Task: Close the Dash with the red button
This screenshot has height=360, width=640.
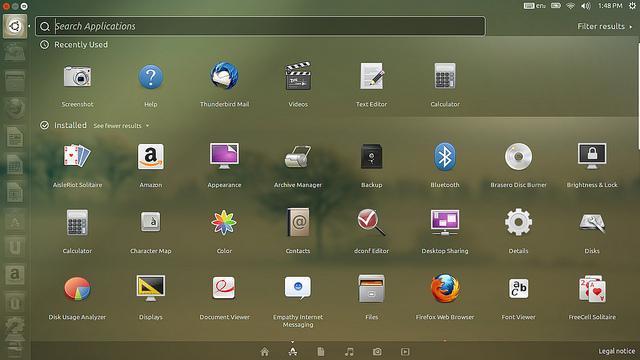Action: pos(6,7)
